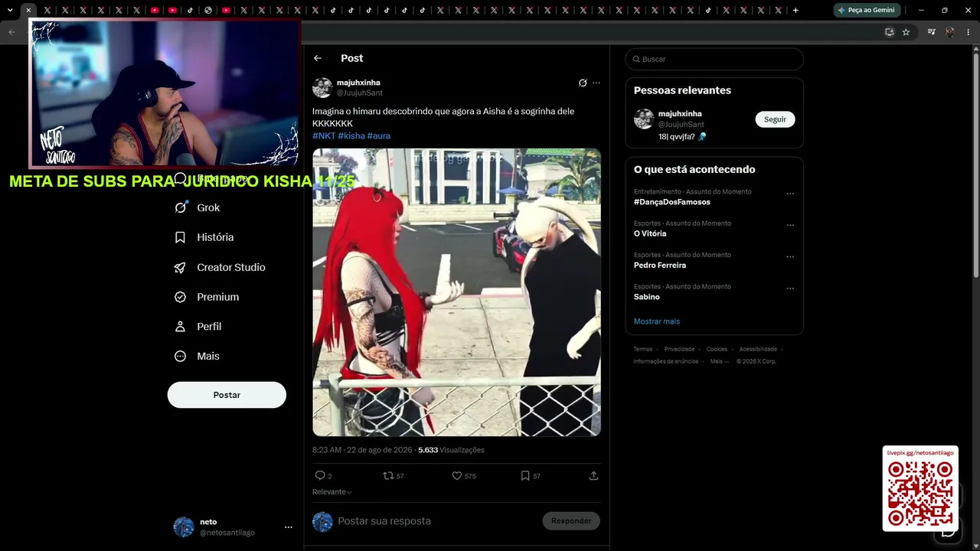Click the Peça ao Gemini button
Screen dimensions: 980x551
[x=867, y=10]
